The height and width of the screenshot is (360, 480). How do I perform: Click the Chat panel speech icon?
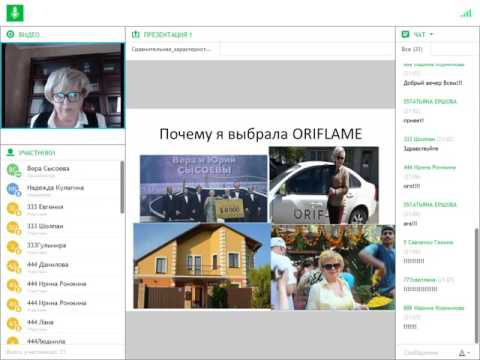pos(405,34)
